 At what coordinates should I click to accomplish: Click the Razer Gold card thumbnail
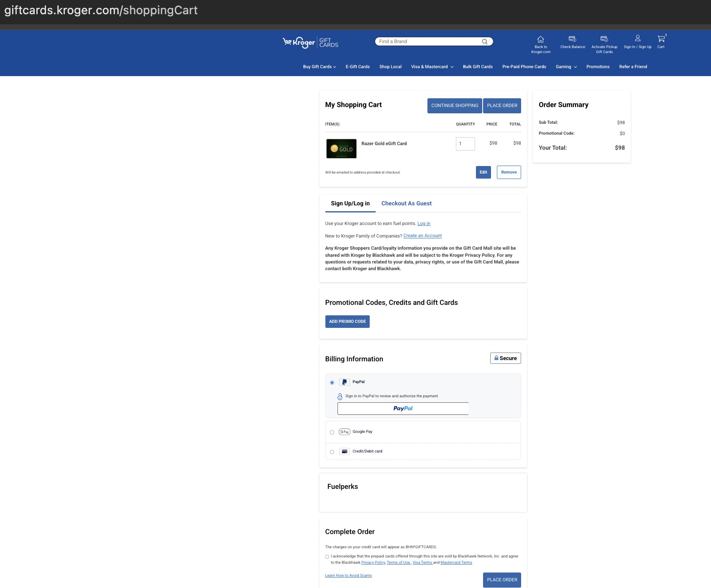pyautogui.click(x=341, y=148)
